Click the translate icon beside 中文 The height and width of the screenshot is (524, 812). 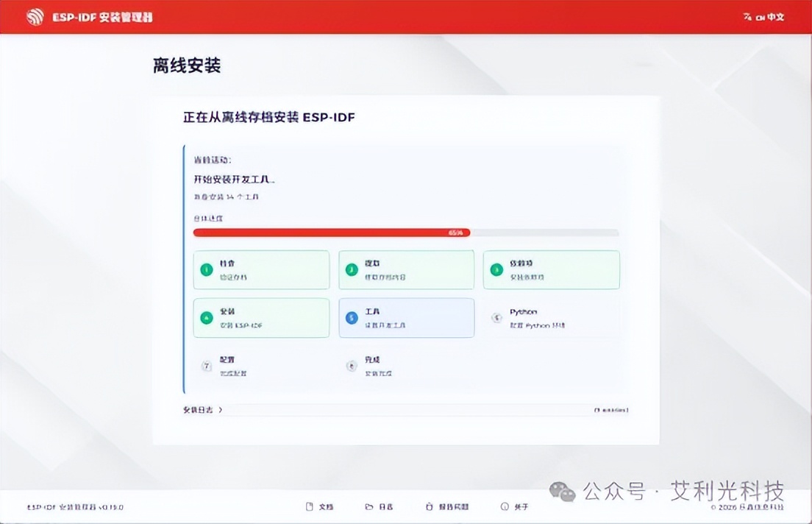tap(747, 17)
